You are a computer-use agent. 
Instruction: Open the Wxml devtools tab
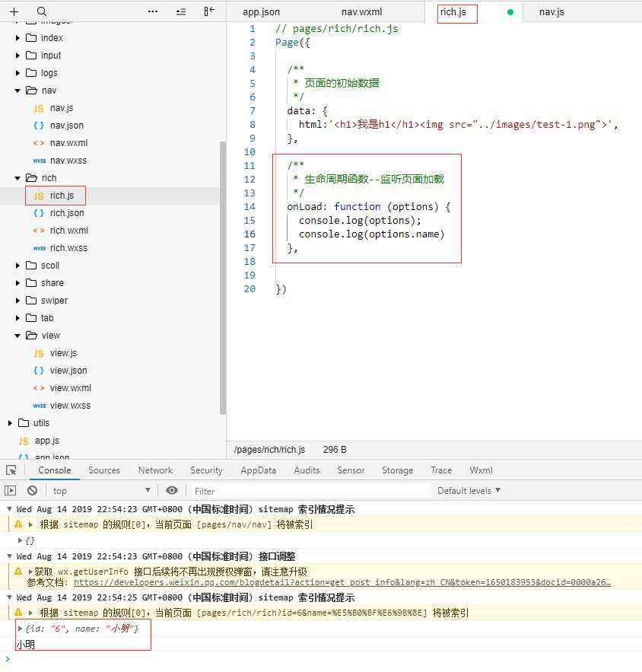point(481,470)
